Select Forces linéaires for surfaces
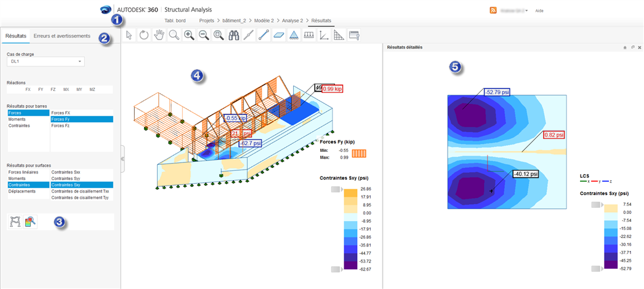 coord(28,172)
